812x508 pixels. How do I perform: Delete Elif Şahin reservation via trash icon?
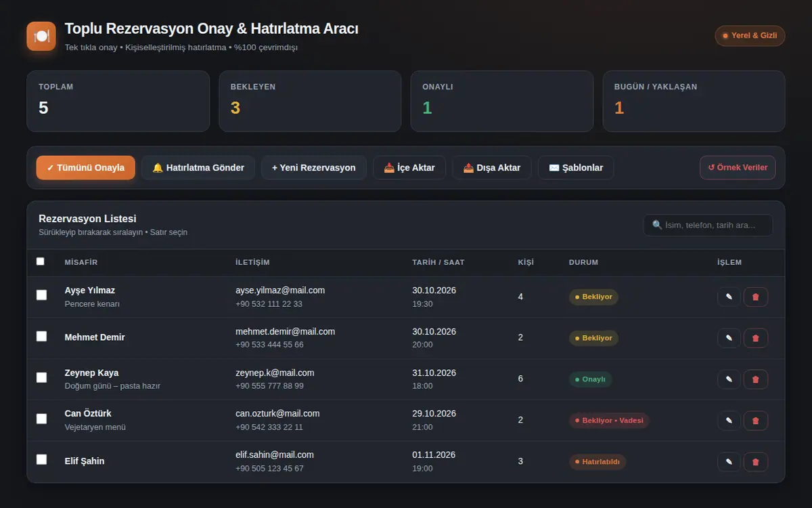(756, 462)
